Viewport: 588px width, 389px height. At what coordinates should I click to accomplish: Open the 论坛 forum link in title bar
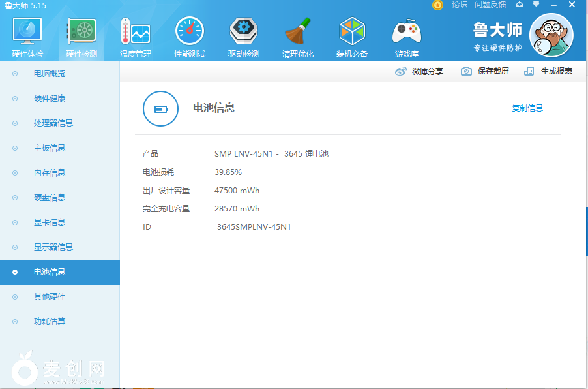(460, 5)
